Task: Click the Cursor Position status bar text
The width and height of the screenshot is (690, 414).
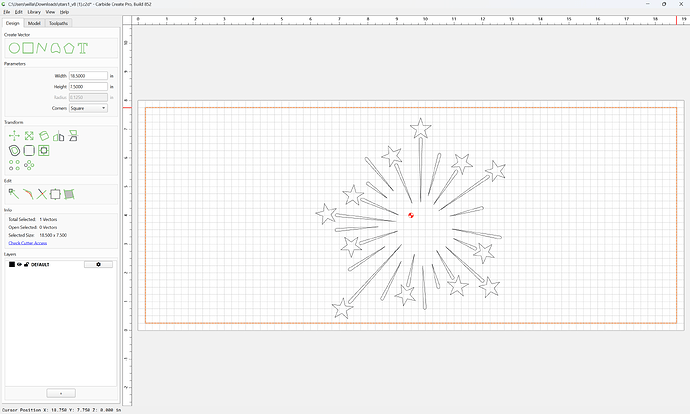Action: click(x=62, y=410)
